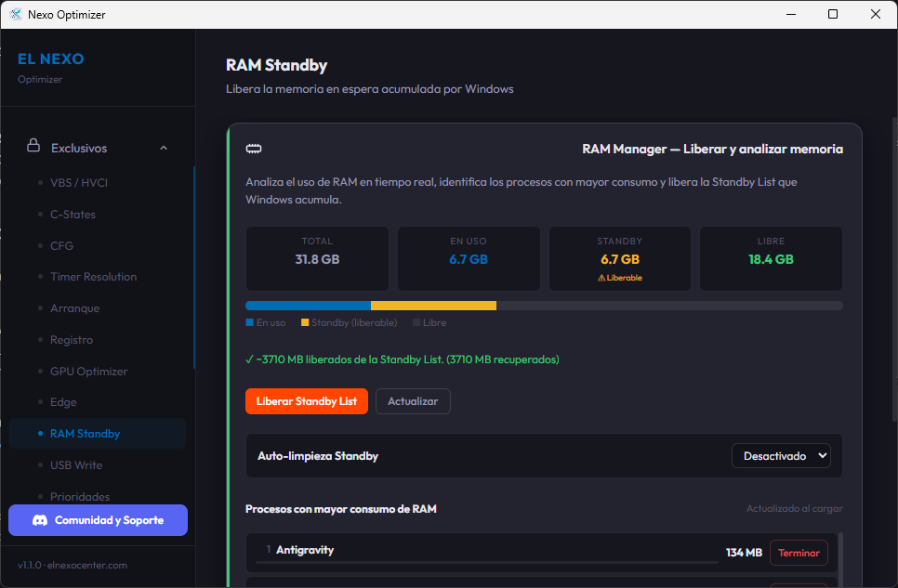Screen dimensions: 898x588
Task: Terminate the Antigravity process
Action: [x=798, y=553]
